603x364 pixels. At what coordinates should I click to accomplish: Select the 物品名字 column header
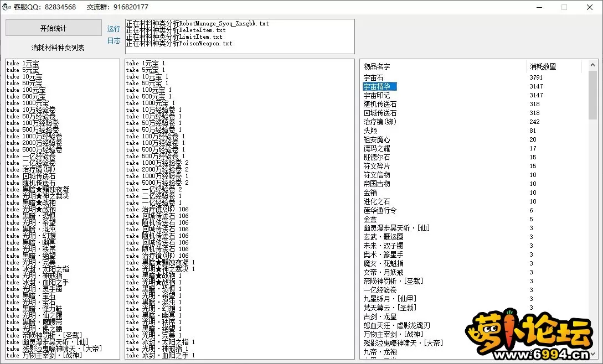(442, 66)
